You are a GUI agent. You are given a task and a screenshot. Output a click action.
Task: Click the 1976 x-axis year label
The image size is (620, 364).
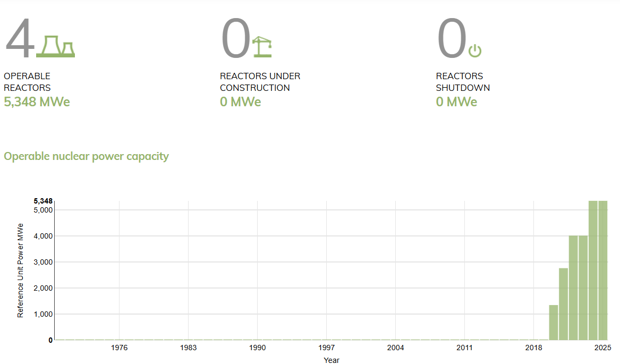click(119, 348)
